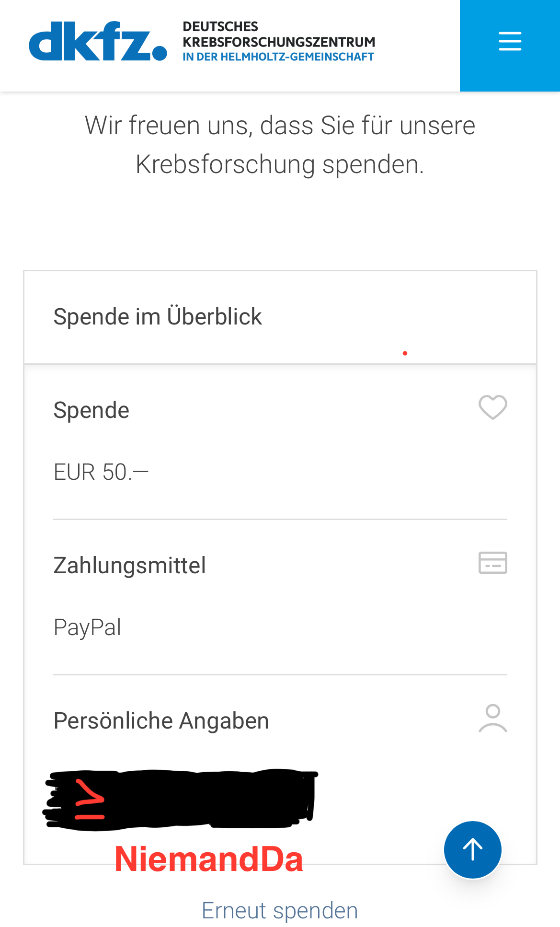
Task: Select the Zahlungsmittel section heading
Action: (x=129, y=566)
